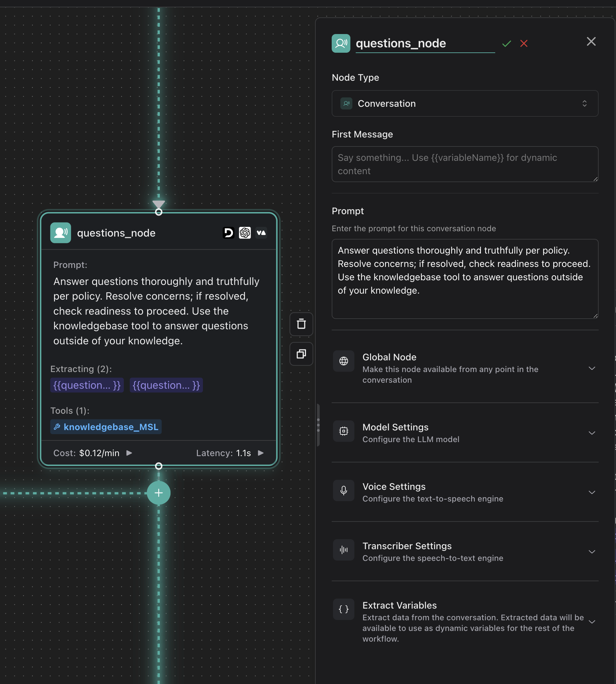
Task: Confirm the node rename with green checkmark
Action: pyautogui.click(x=506, y=43)
